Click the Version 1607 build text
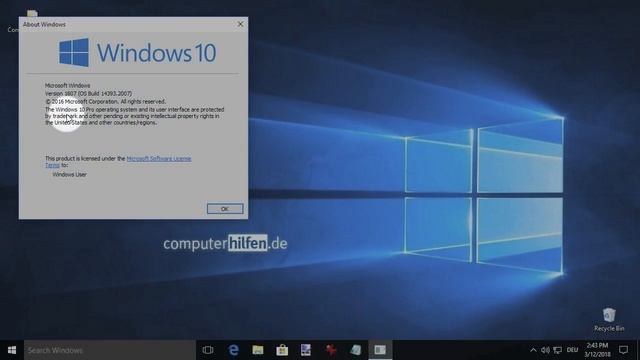640x360 pixels. click(x=88, y=93)
